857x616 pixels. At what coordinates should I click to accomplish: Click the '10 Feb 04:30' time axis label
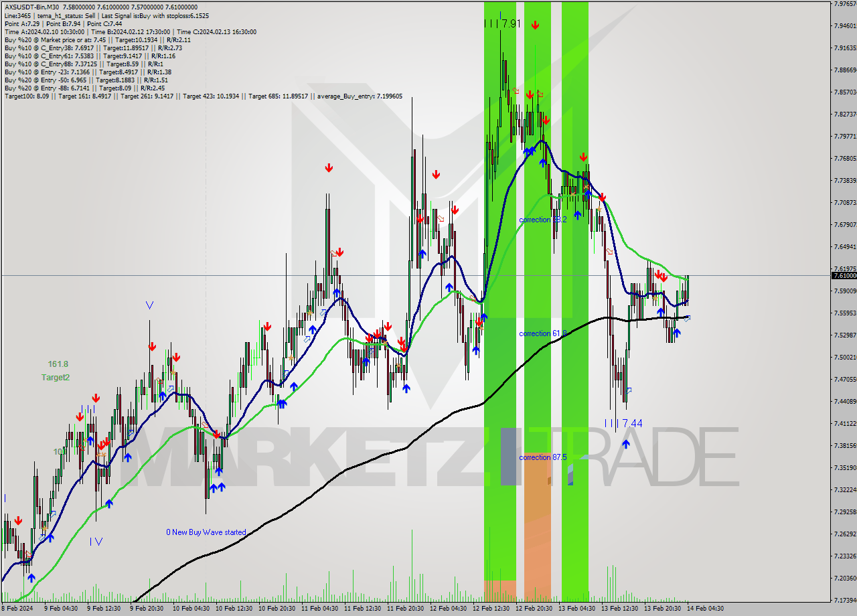191,609
